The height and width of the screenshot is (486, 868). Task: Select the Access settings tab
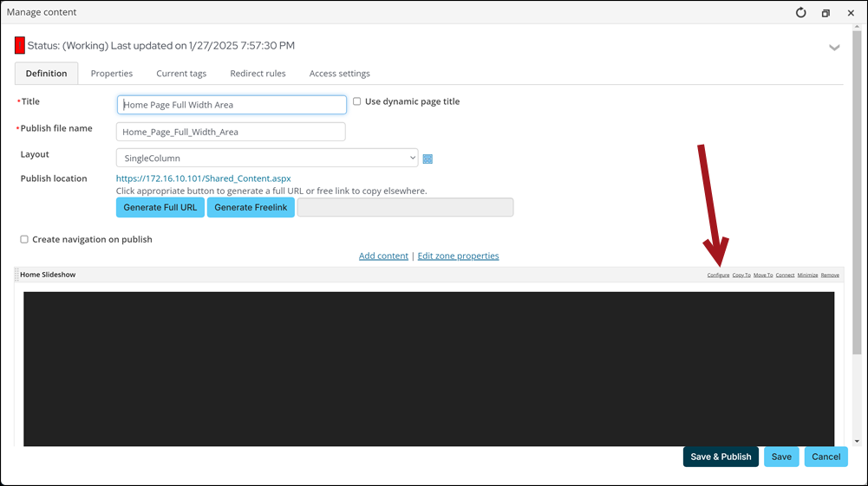[x=339, y=74]
